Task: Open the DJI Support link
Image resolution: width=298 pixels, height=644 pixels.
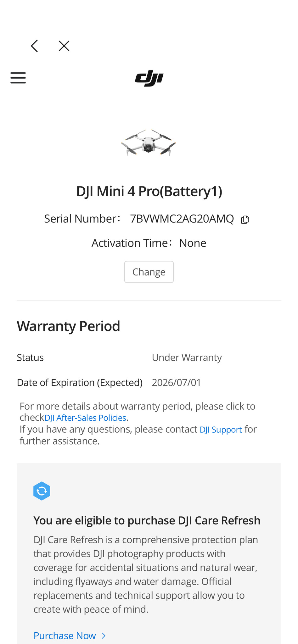Action: [221, 430]
